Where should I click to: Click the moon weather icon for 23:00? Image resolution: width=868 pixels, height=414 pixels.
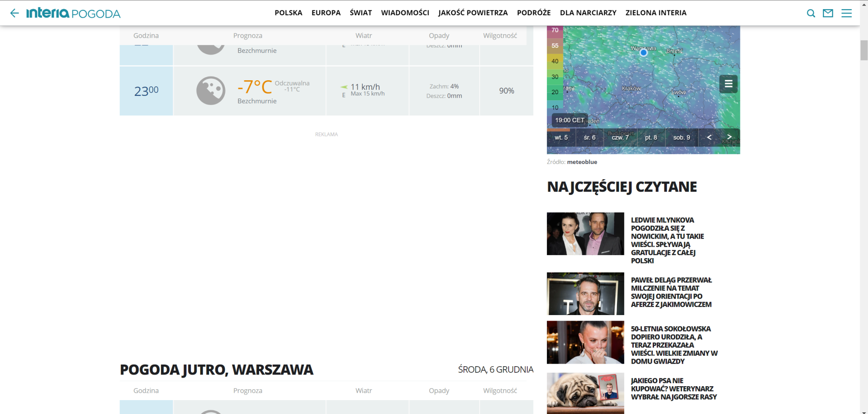pos(210,90)
